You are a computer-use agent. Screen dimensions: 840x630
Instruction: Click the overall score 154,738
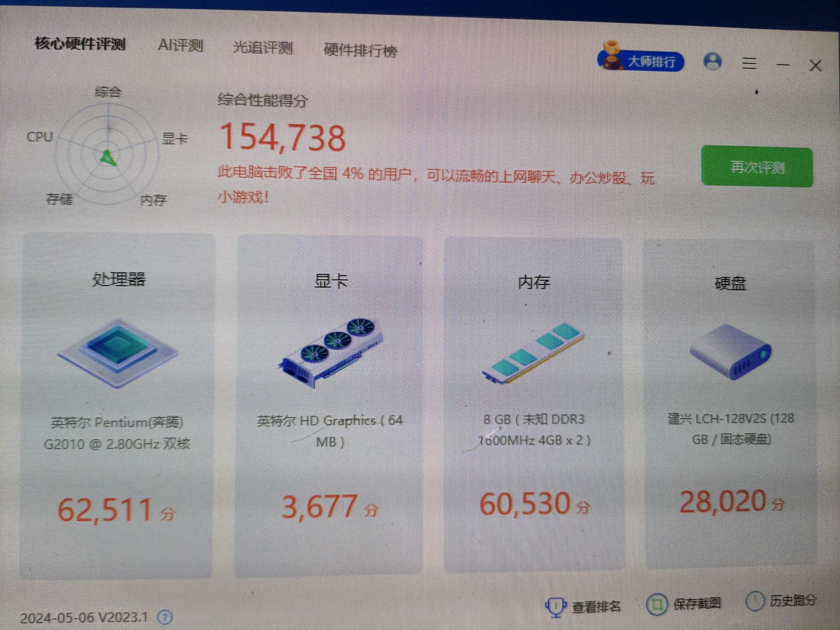tap(283, 138)
